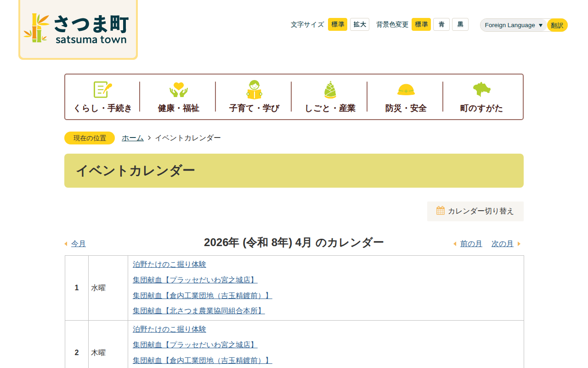
Task: Switch background color to 青
Action: point(441,24)
